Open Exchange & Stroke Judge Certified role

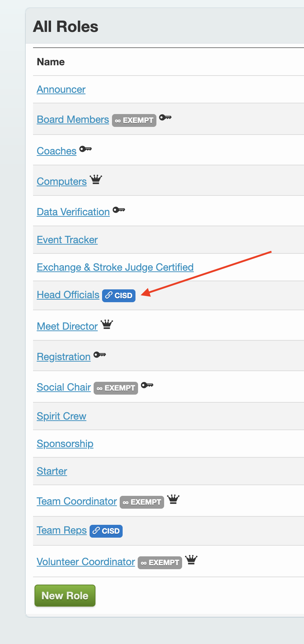click(x=115, y=267)
